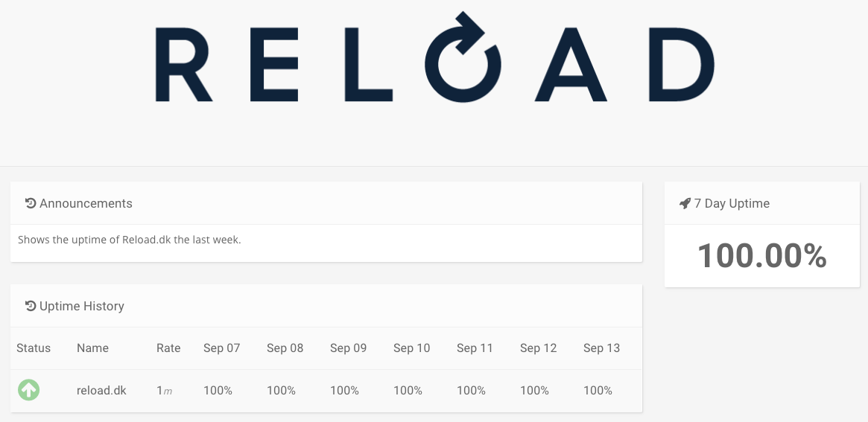Click the announcement text about Reload.dk
The width and height of the screenshot is (868, 422).
(x=130, y=240)
